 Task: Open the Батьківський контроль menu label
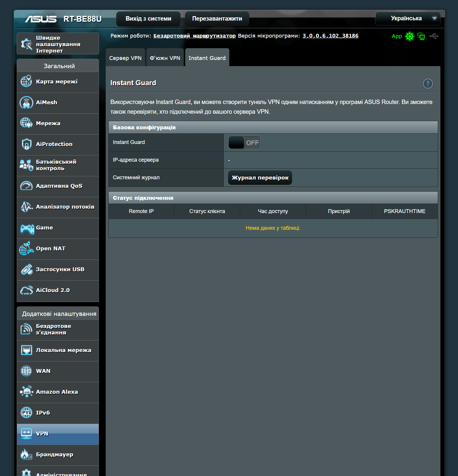point(56,165)
